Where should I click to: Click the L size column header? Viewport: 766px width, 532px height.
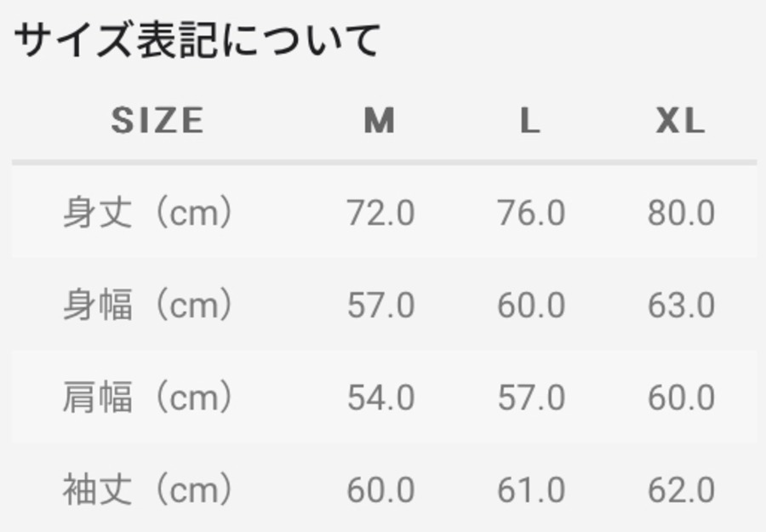530,121
